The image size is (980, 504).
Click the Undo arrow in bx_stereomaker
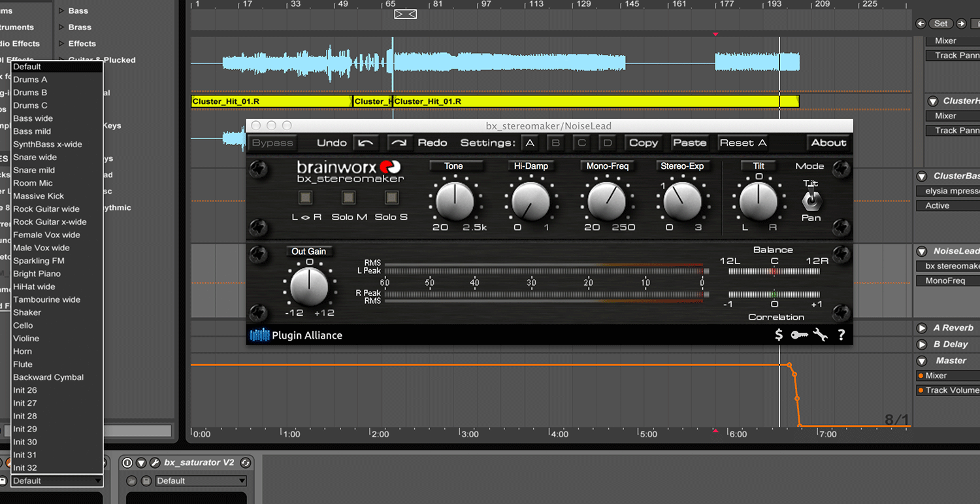[366, 143]
